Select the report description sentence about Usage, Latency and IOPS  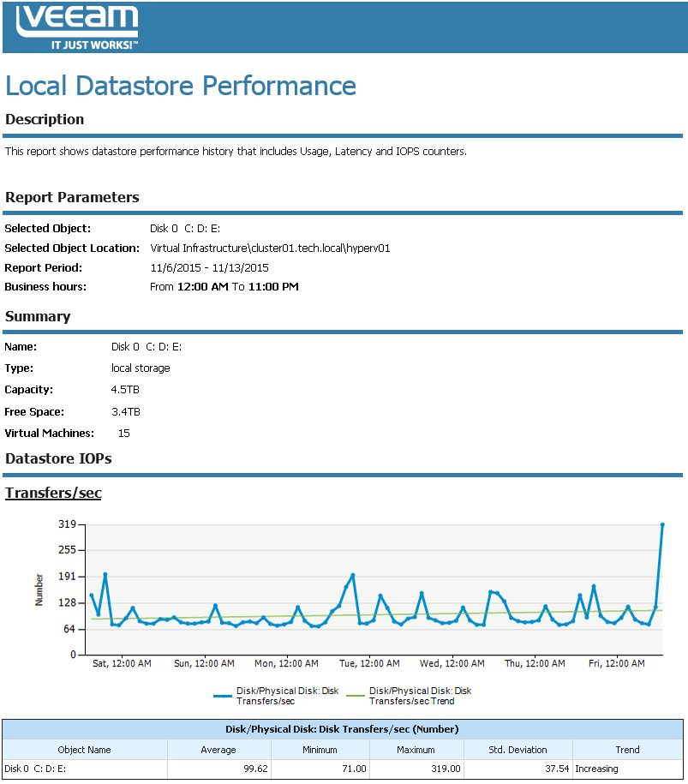point(236,152)
